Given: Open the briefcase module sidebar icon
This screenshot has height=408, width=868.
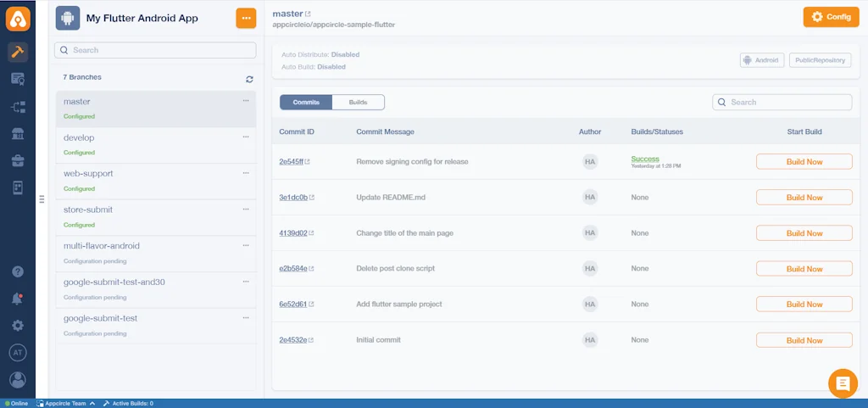Looking at the screenshot, I should pyautogui.click(x=18, y=161).
